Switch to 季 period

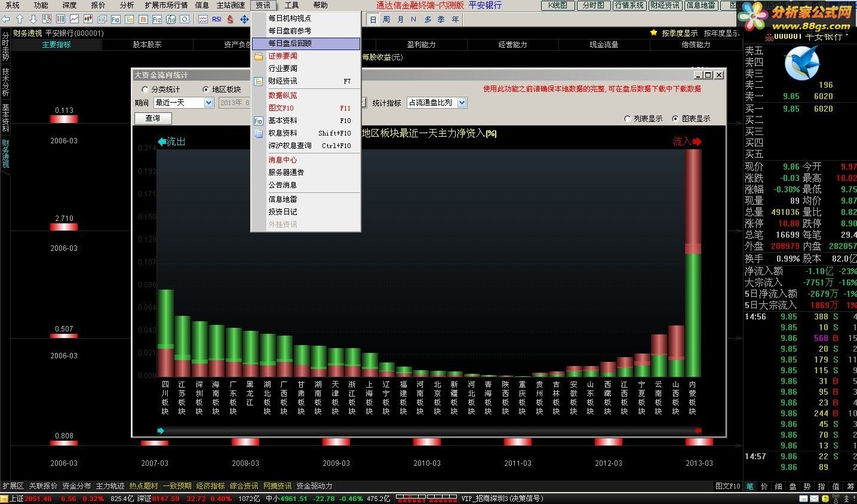tap(441, 19)
